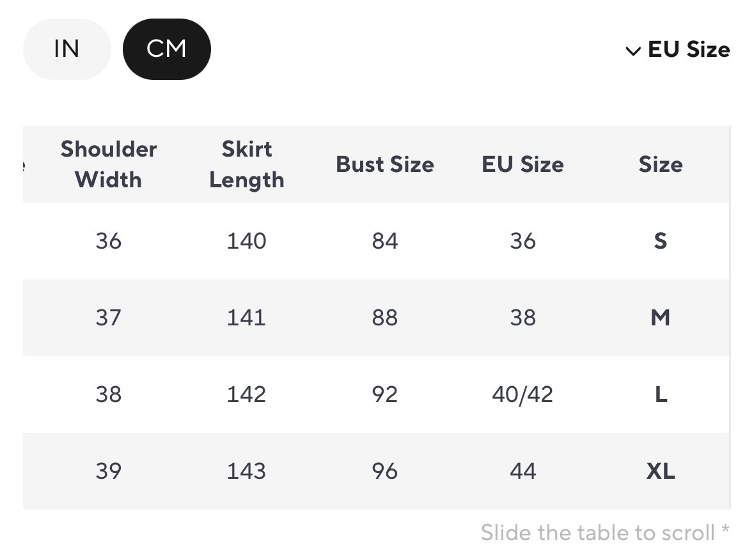Screen dimensions: 754x560
Task: Click the EU Size column header
Action: [522, 164]
